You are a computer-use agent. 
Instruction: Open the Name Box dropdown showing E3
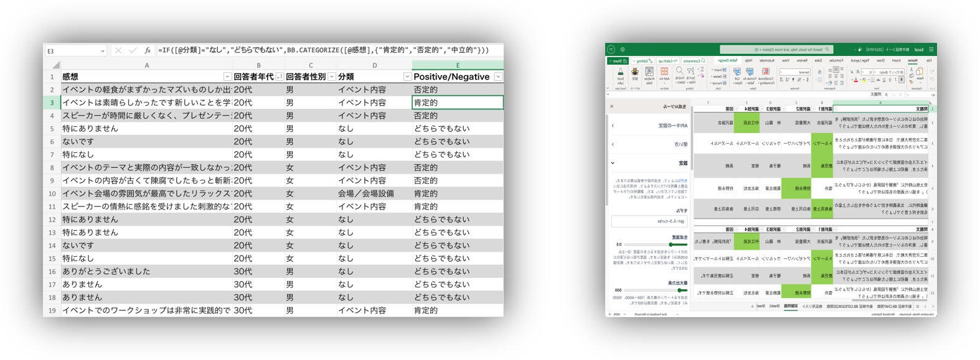103,51
